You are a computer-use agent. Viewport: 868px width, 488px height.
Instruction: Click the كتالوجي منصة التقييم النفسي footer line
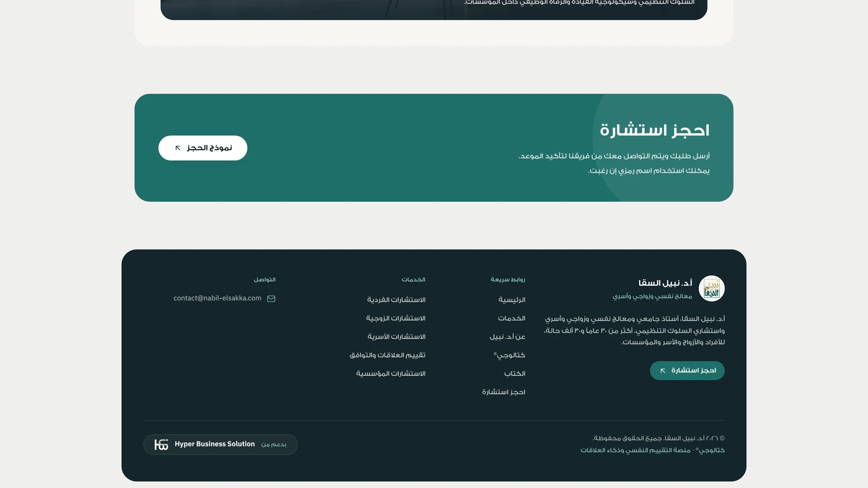click(652, 450)
